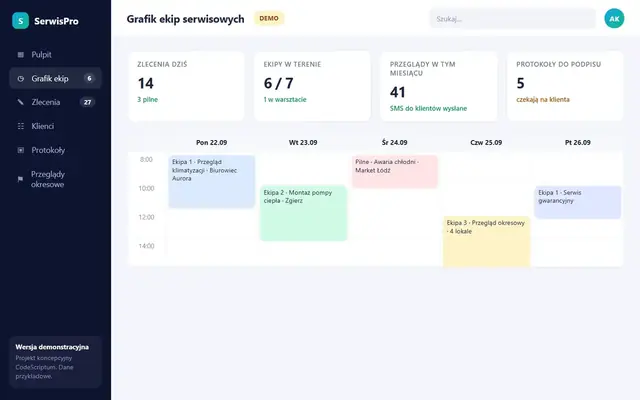Viewport: 640px width, 400px height.
Task: Select Grafik ekip menu item
Action: coord(56,78)
